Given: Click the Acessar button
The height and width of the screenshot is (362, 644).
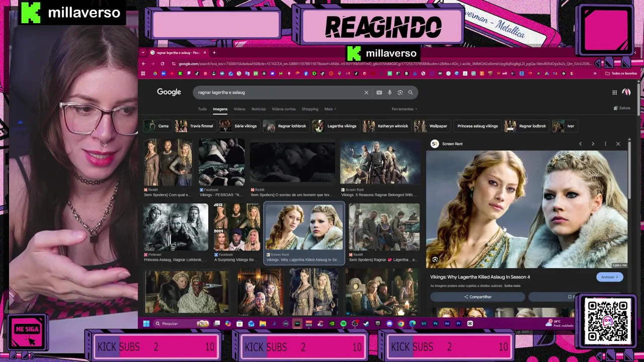Looking at the screenshot, I should (x=610, y=277).
